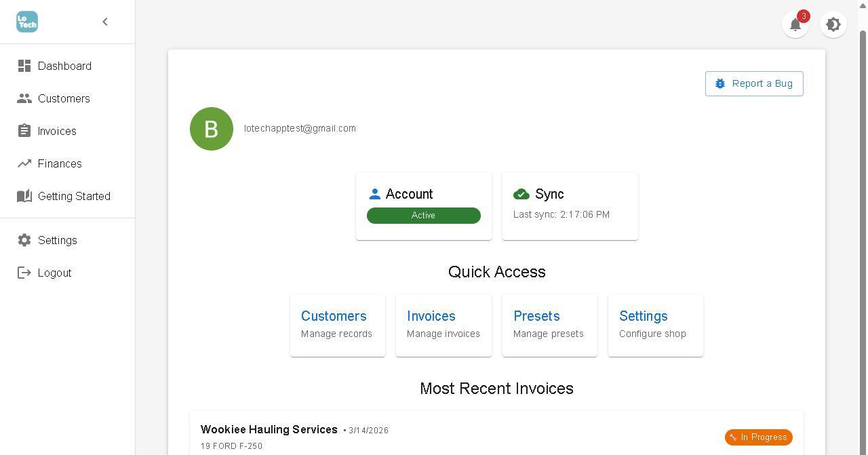Image resolution: width=868 pixels, height=455 pixels.
Task: Collapse the sidebar with the chevron
Action: coord(105,22)
